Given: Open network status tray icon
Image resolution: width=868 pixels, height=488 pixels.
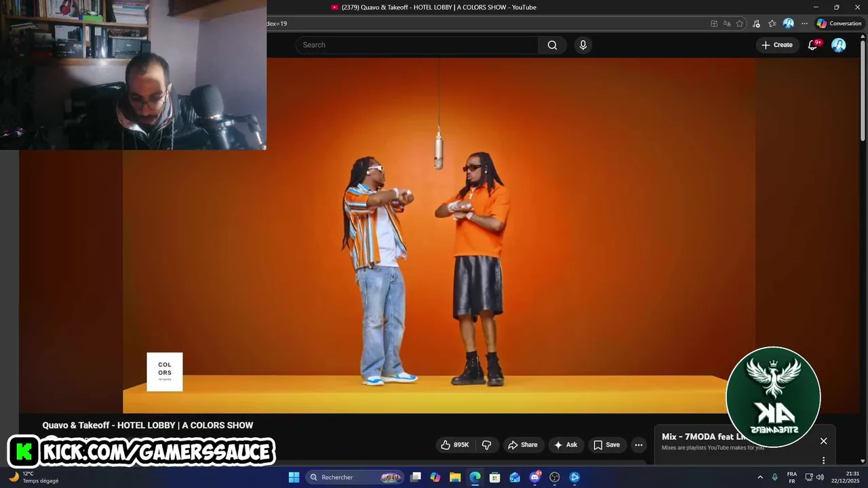Looking at the screenshot, I should [809, 477].
